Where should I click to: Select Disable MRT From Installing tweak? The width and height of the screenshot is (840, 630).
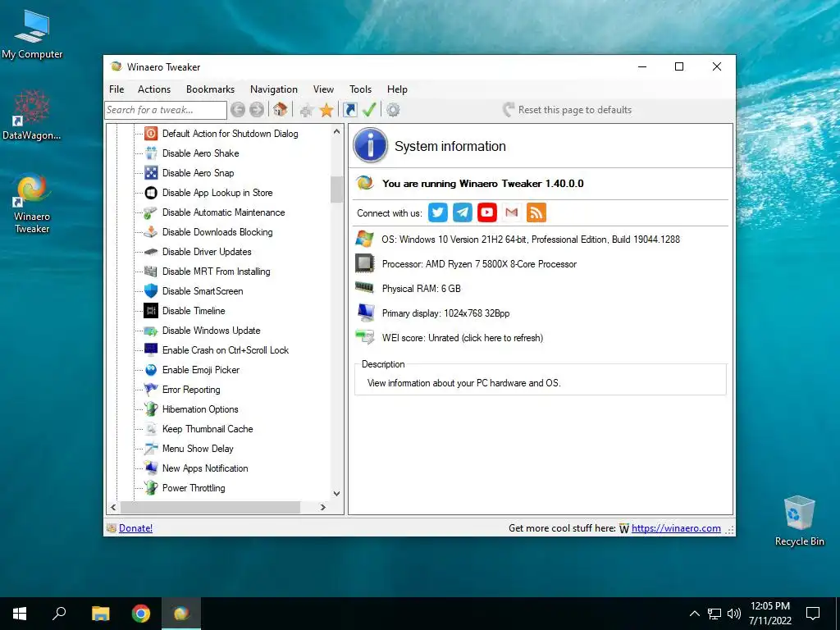[x=216, y=272]
